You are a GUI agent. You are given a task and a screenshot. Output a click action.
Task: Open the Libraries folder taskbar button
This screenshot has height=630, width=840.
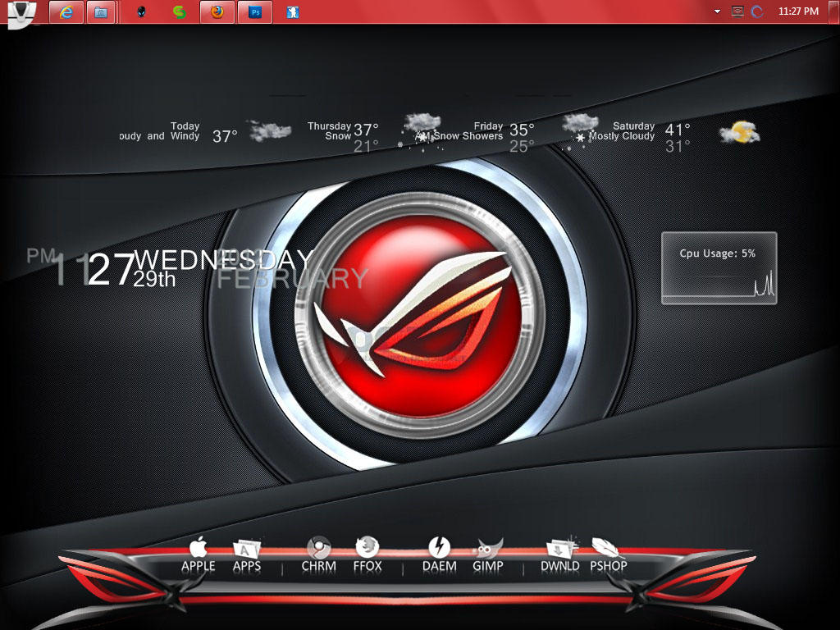pyautogui.click(x=100, y=11)
